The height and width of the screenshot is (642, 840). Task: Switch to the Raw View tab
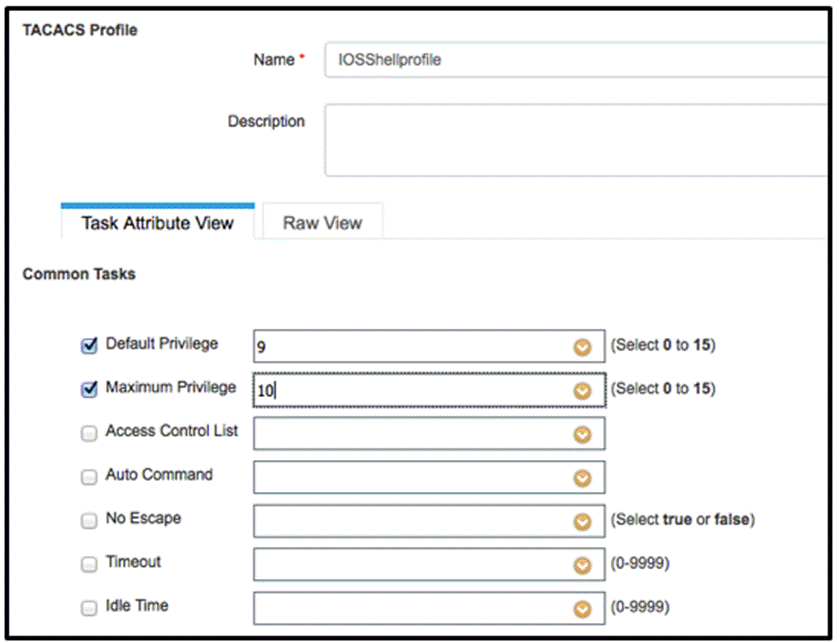pyautogui.click(x=320, y=222)
